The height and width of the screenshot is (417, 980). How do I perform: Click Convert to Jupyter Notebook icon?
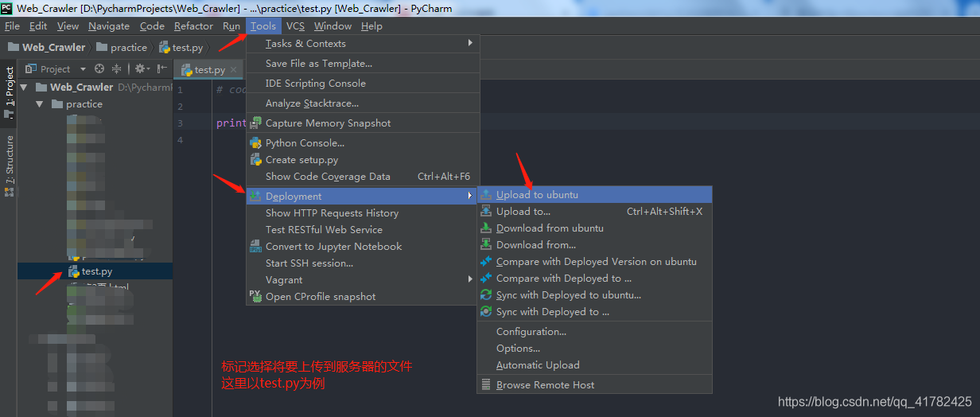255,247
